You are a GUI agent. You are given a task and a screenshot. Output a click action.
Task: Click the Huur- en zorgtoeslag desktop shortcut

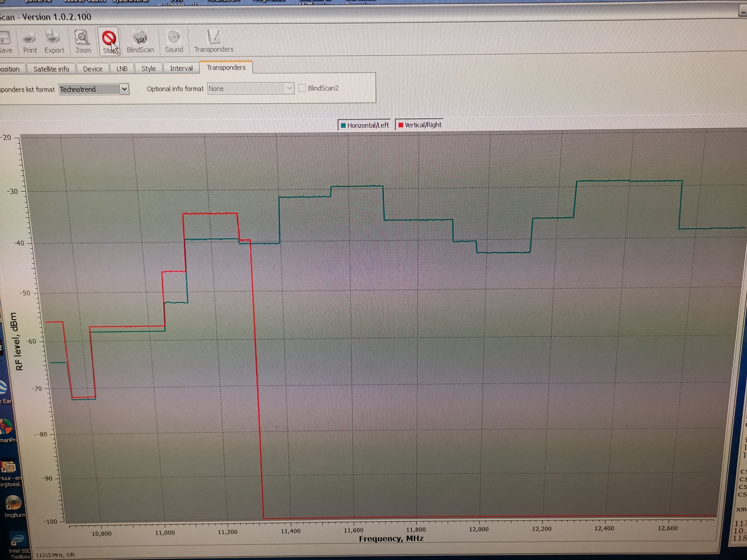10,473
